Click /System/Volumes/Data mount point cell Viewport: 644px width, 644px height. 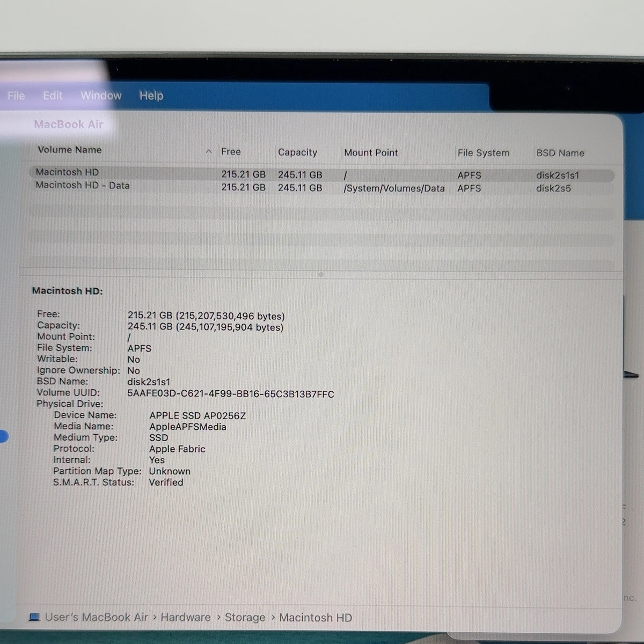tap(394, 188)
